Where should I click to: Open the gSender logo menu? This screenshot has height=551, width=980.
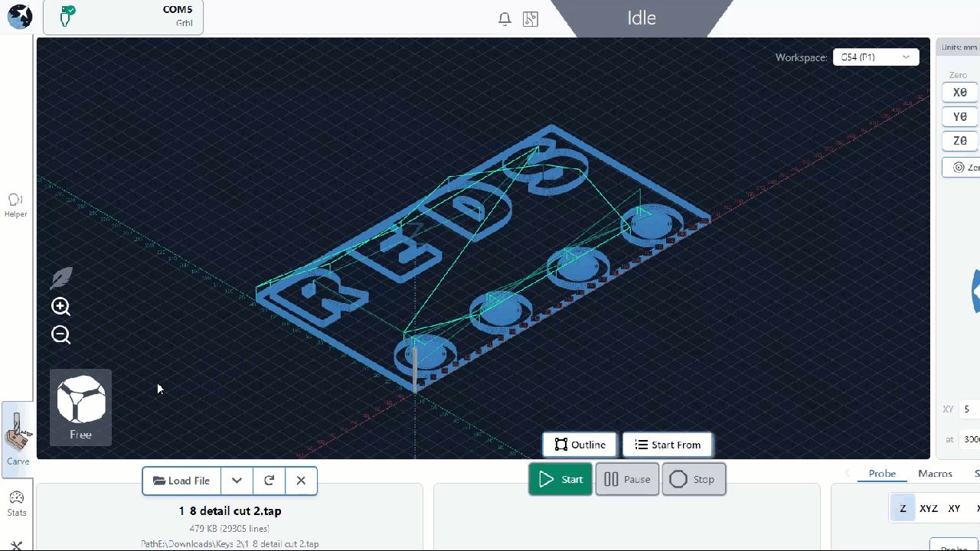click(20, 17)
